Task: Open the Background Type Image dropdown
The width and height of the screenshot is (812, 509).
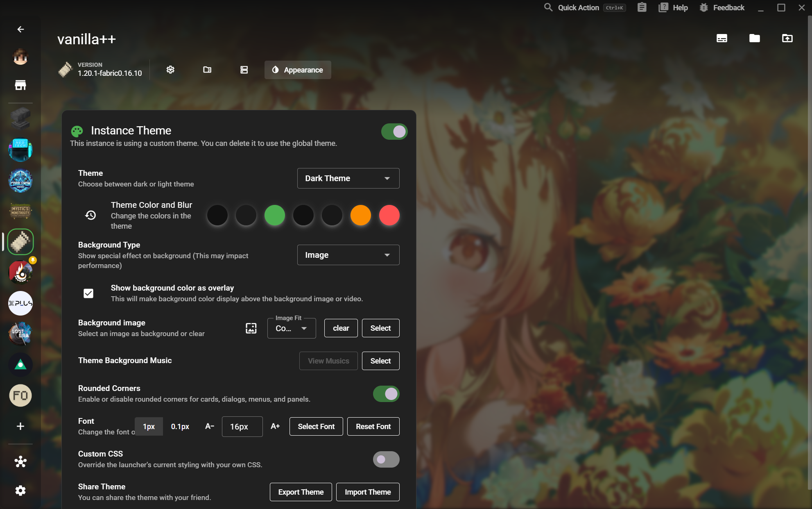Action: click(x=348, y=255)
